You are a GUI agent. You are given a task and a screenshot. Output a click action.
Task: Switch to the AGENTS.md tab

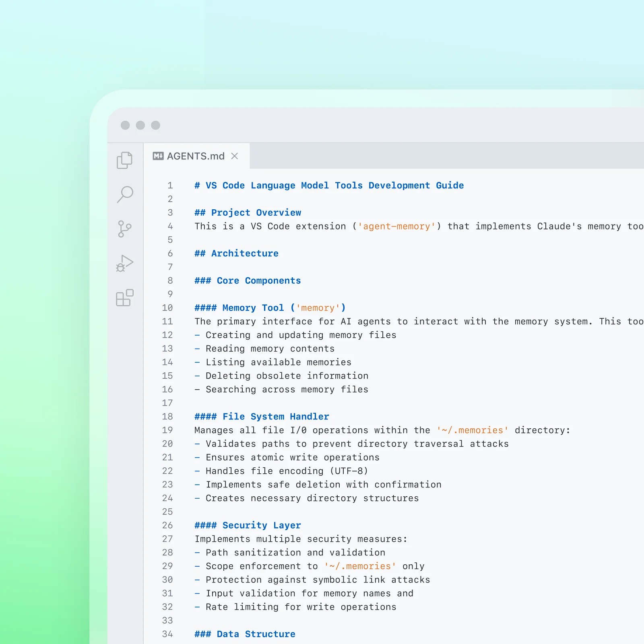(195, 156)
